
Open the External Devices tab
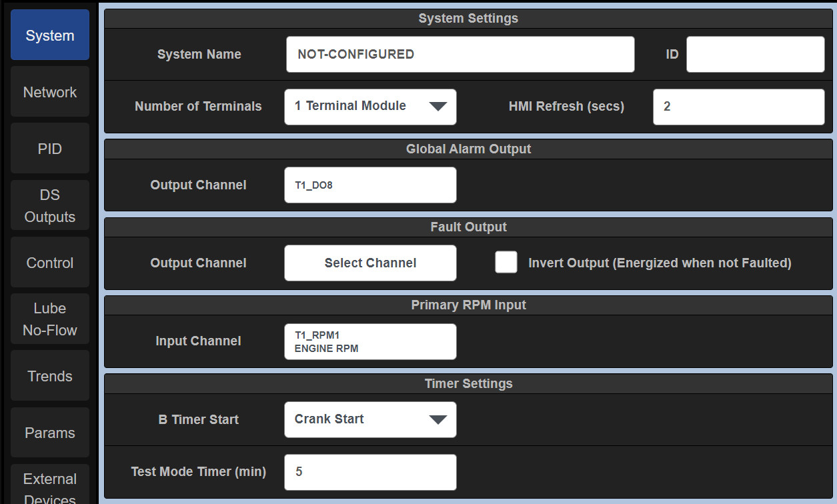tap(50, 485)
